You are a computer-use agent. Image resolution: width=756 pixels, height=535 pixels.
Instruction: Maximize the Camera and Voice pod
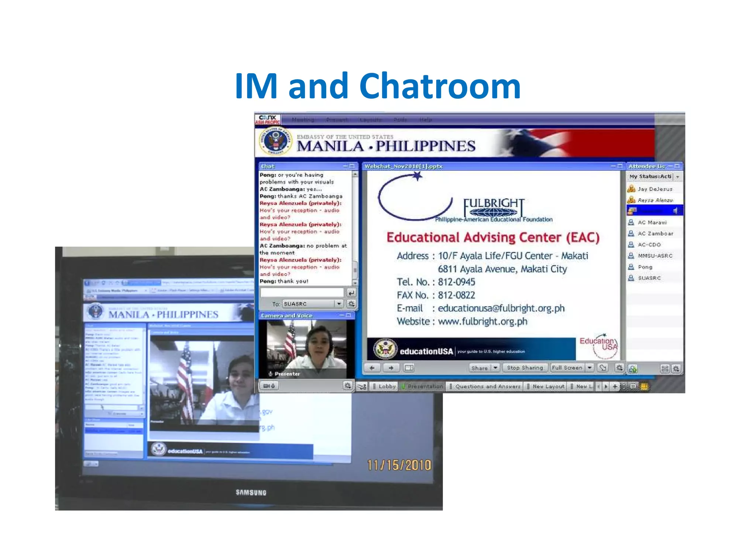click(x=348, y=315)
